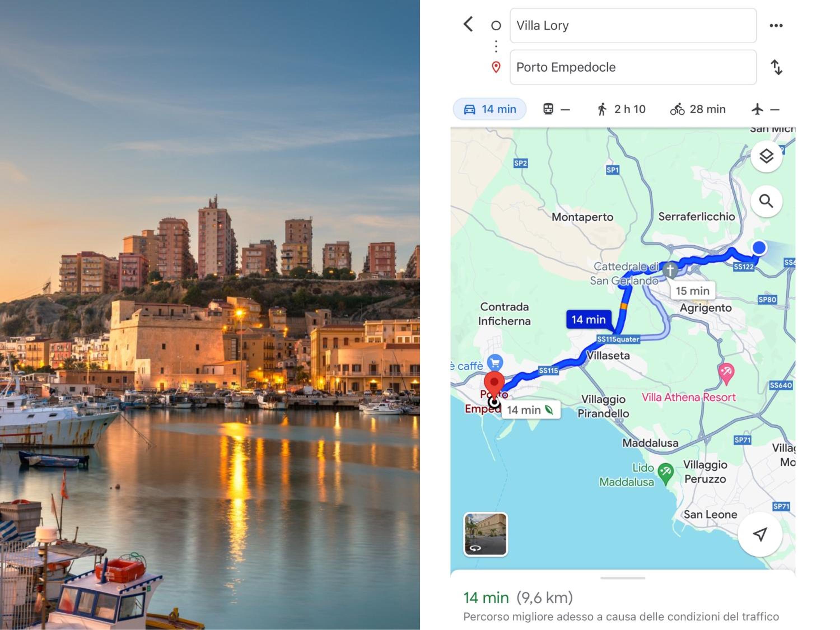840x630 pixels.
Task: Tap the 14 min (9,6 km) route summary
Action: 518,598
